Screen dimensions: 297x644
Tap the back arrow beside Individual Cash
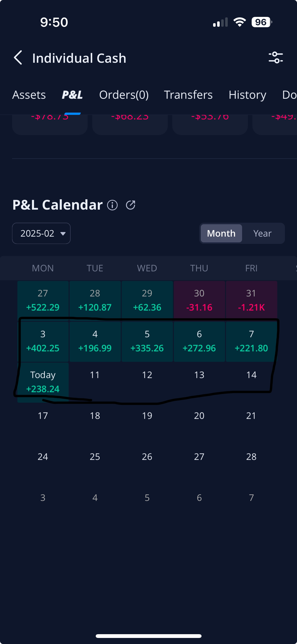pos(18,58)
